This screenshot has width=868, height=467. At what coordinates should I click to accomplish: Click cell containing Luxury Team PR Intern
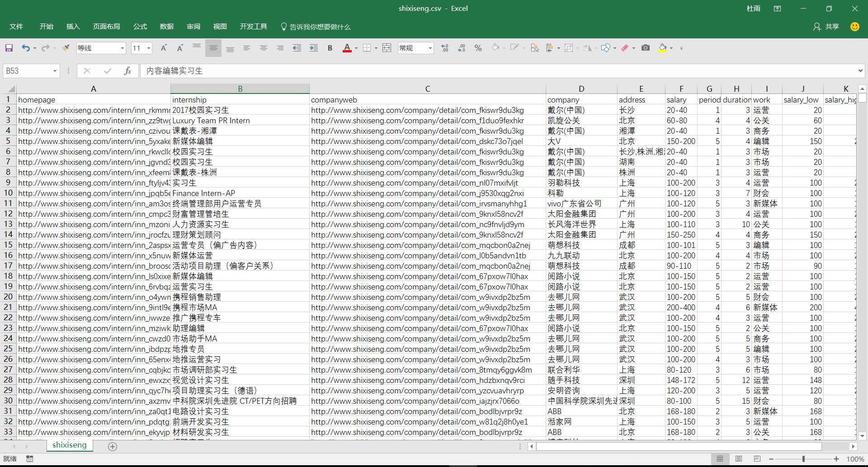[x=240, y=121]
